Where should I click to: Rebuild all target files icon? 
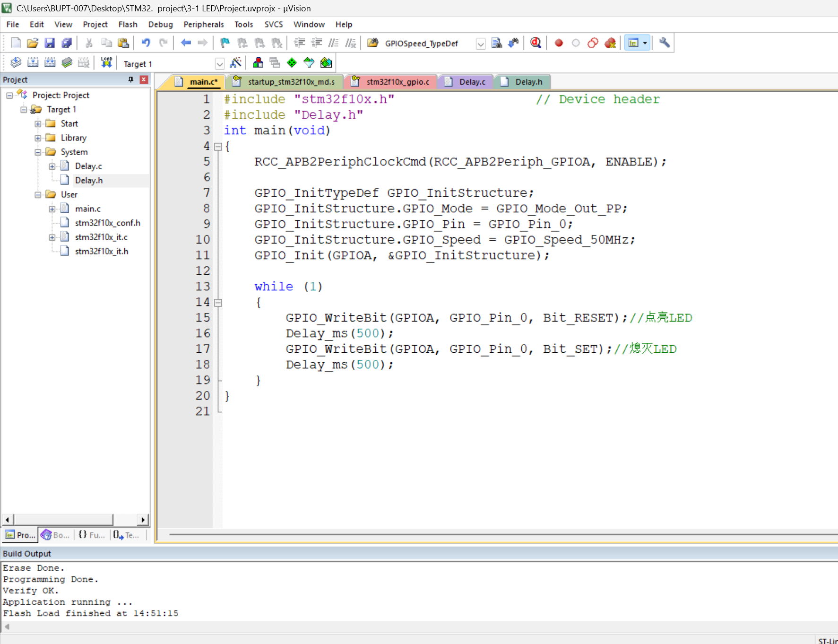(50, 62)
